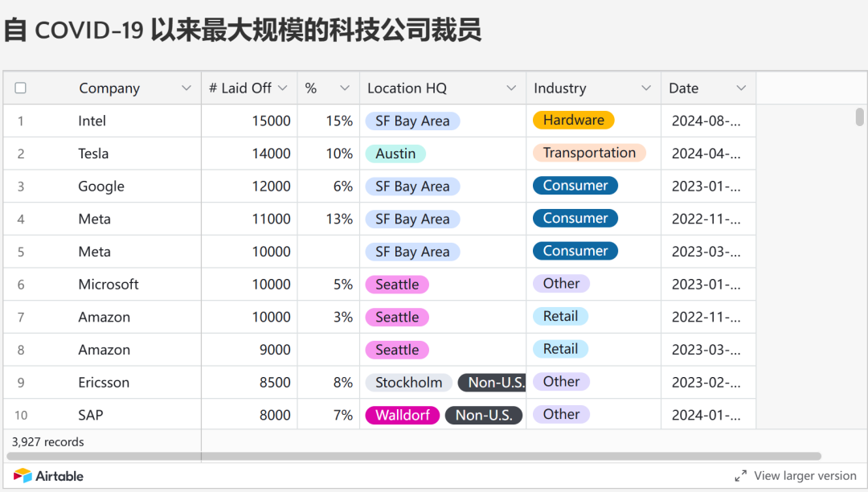Click the expand arrows icon beside View larger version
The image size is (868, 492).
741,476
